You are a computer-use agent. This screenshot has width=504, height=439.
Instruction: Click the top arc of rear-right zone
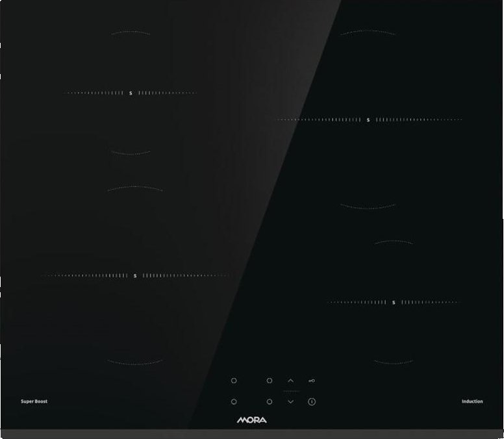(x=368, y=32)
